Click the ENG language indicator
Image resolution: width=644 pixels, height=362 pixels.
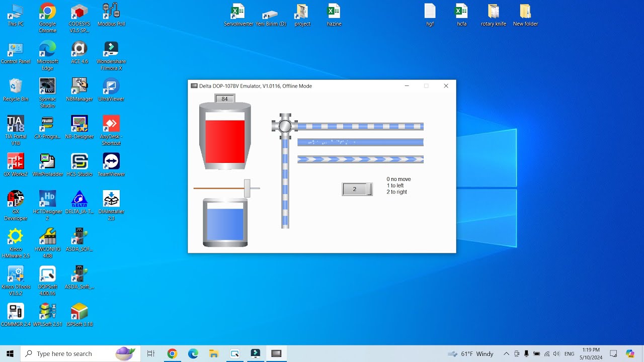pyautogui.click(x=570, y=353)
